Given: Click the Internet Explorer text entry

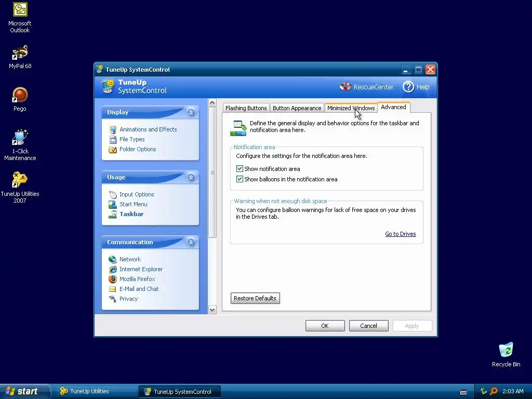Looking at the screenshot, I should (141, 269).
